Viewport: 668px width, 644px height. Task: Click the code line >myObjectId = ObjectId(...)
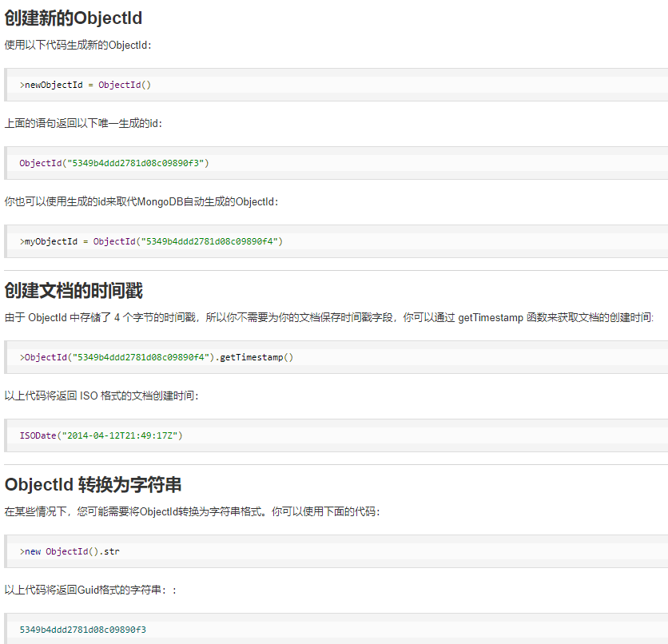[151, 241]
